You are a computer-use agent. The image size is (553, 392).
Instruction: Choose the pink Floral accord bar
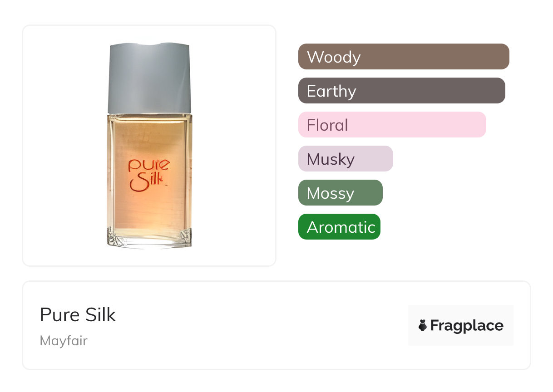[x=392, y=125]
